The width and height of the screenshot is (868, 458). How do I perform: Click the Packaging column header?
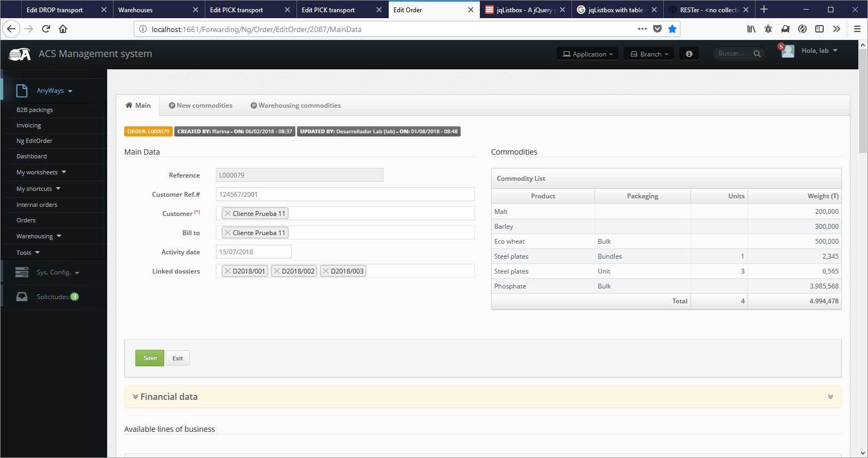tap(642, 196)
